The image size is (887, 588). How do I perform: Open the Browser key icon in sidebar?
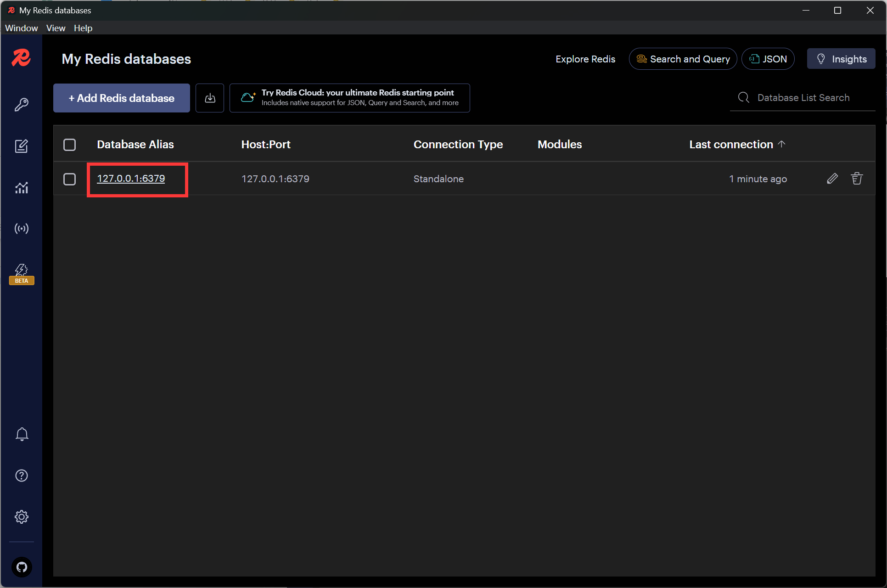pyautogui.click(x=22, y=105)
